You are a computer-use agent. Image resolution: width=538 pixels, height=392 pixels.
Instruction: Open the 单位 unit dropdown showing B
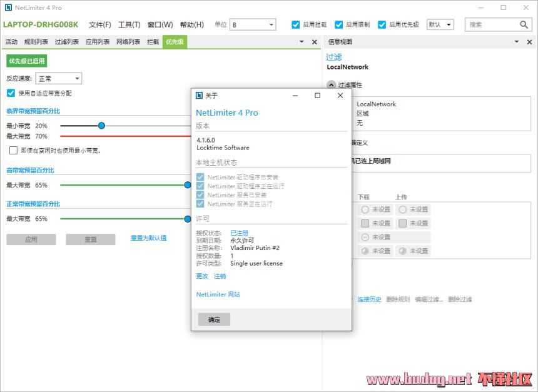[253, 24]
